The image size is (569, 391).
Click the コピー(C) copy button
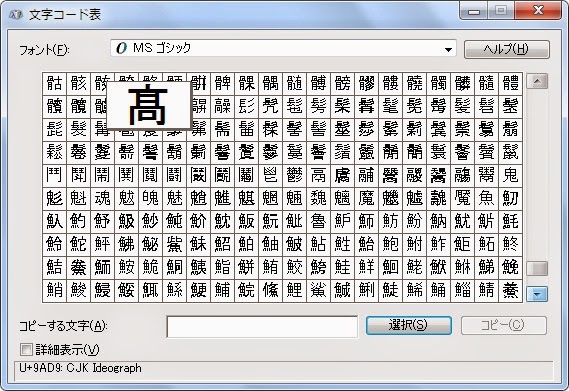point(504,325)
